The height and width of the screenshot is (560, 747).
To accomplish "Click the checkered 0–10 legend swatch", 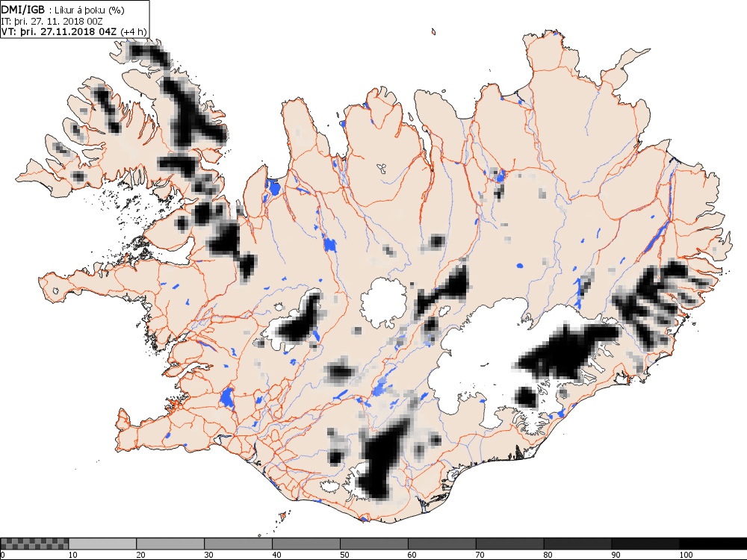I will pos(34,544).
